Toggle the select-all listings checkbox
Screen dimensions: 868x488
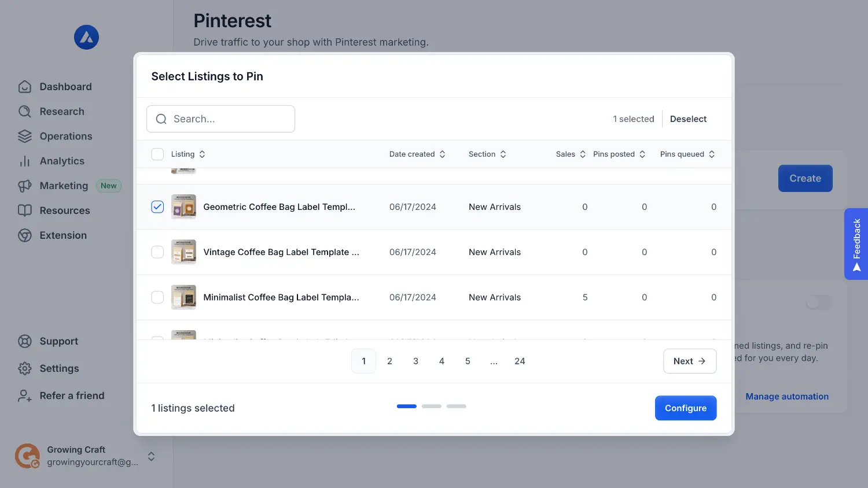tap(157, 154)
